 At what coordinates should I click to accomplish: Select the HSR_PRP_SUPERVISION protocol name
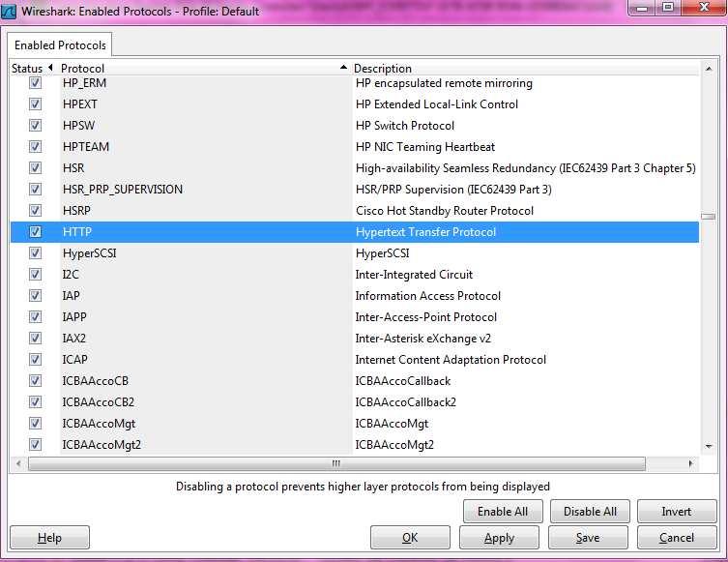[x=123, y=189]
